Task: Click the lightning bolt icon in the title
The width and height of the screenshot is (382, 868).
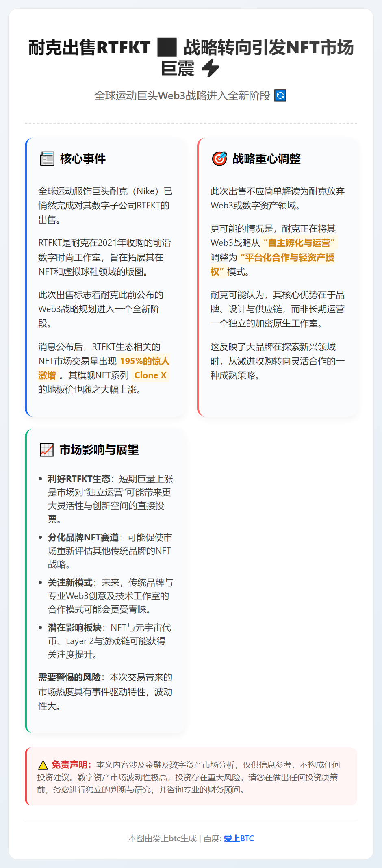Action: pyautogui.click(x=211, y=68)
